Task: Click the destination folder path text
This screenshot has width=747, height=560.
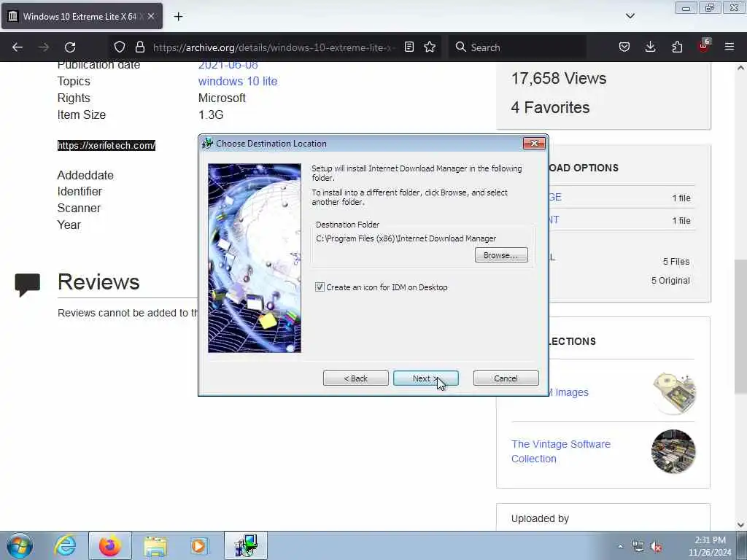Action: [406, 238]
